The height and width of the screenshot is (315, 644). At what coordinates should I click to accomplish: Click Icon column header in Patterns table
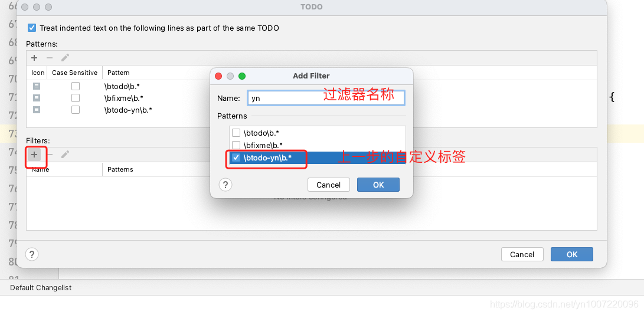pos(37,73)
